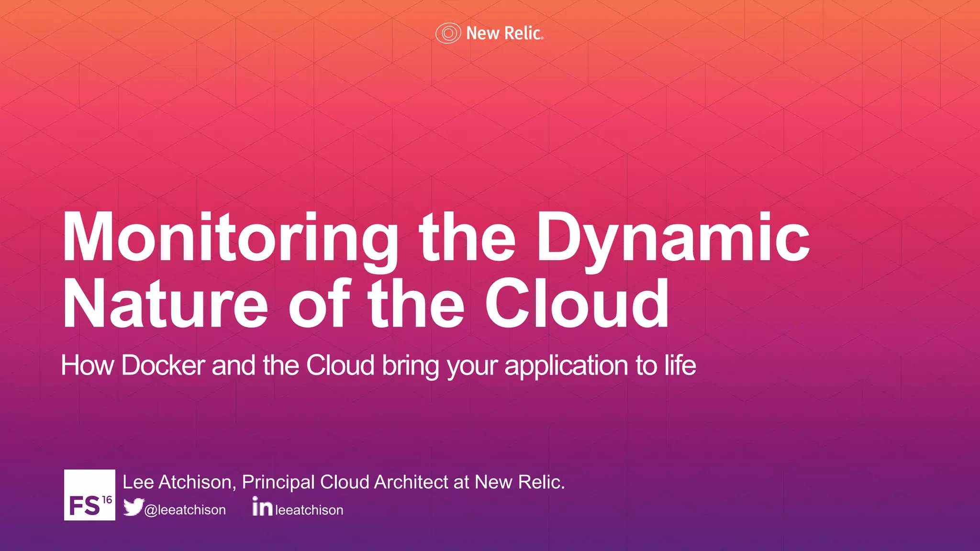Viewport: 980px width, 551px height.
Task: Click the New Relic circular logo icon
Action: pos(448,33)
